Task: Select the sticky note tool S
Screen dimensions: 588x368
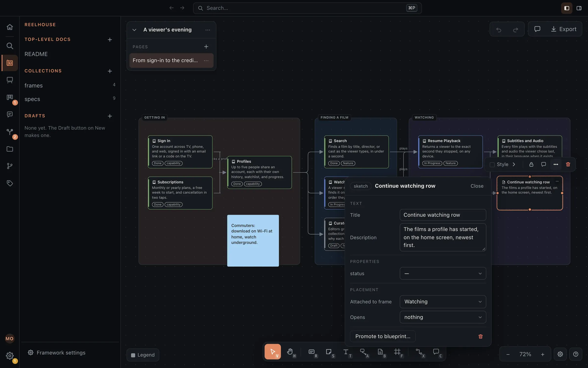Action: [329, 352]
